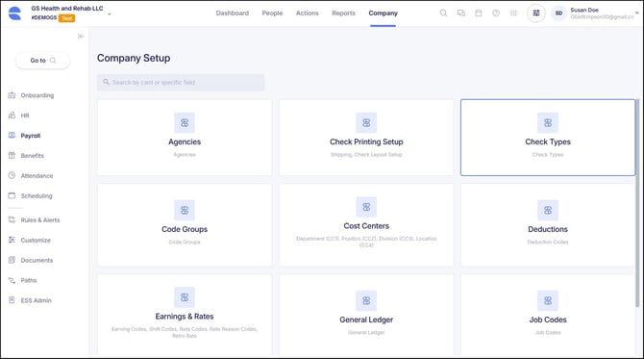Click the Agencies card icon
Screen dimensions: 644x359
tap(185, 122)
